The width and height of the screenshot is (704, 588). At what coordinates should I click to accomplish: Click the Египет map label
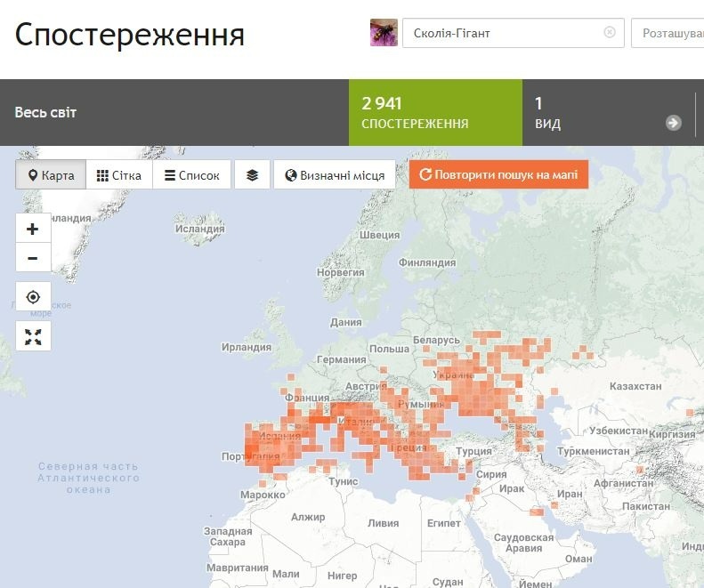point(443,523)
